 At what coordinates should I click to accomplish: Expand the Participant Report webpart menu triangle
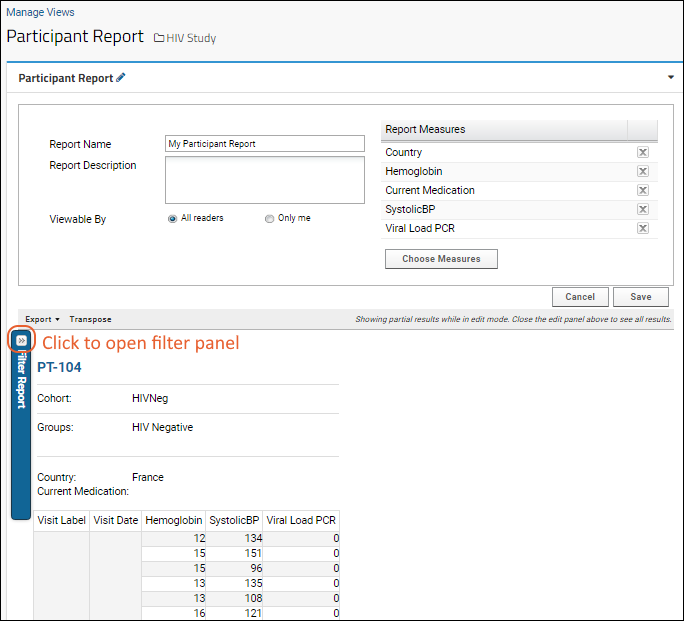671,77
